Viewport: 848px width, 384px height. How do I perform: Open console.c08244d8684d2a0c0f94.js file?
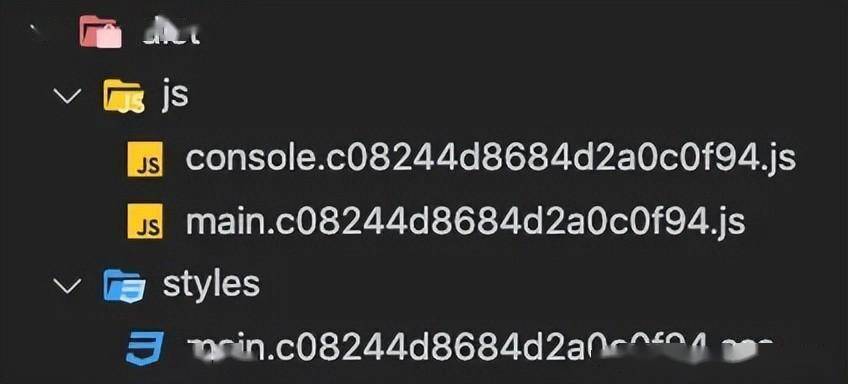[x=491, y=158]
